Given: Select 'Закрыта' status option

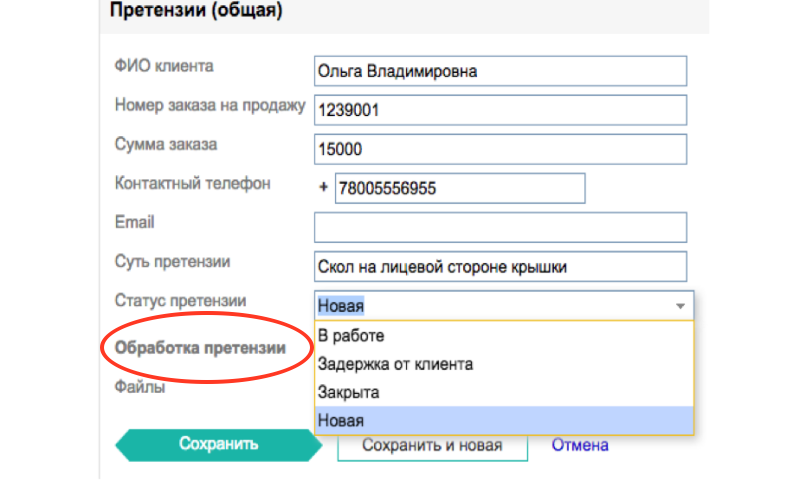Looking at the screenshot, I should pos(504,392).
